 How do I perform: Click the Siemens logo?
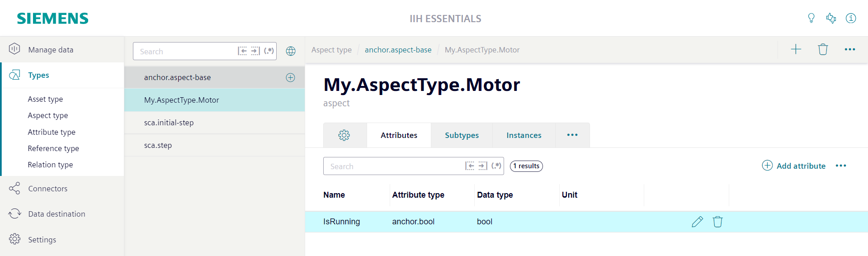52,19
